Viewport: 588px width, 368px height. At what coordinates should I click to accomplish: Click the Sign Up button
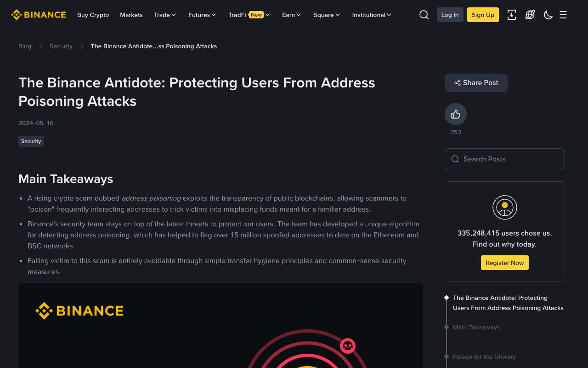(x=483, y=15)
